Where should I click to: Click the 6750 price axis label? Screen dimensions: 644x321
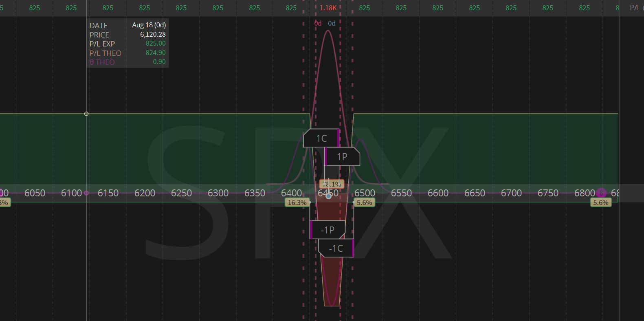click(x=548, y=193)
